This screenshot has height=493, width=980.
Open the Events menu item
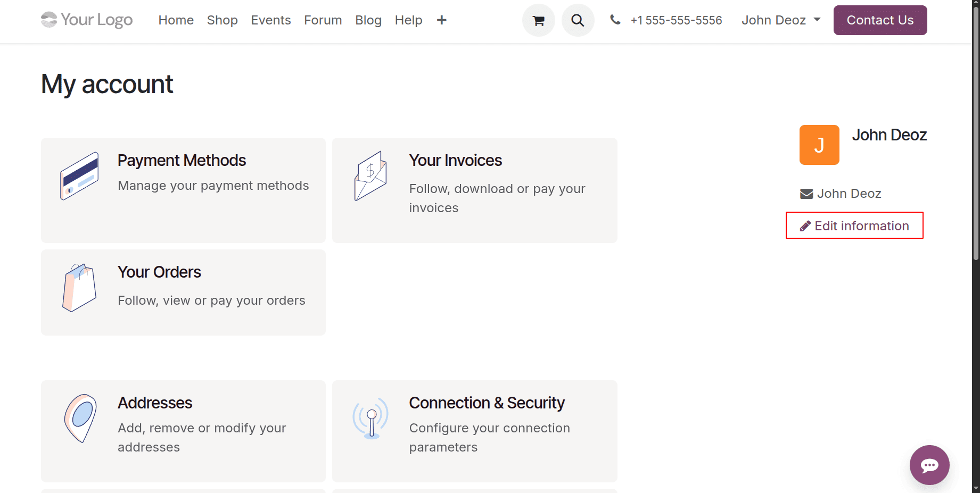271,20
